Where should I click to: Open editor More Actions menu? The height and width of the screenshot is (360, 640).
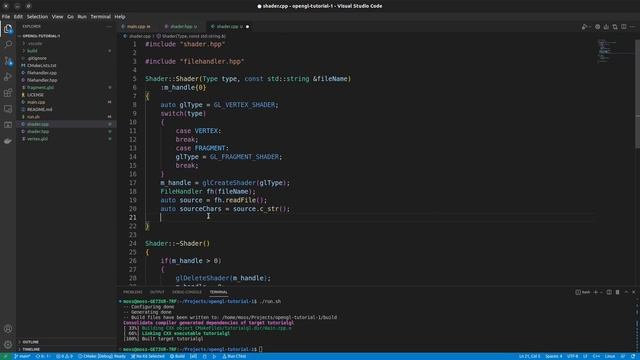coord(632,27)
